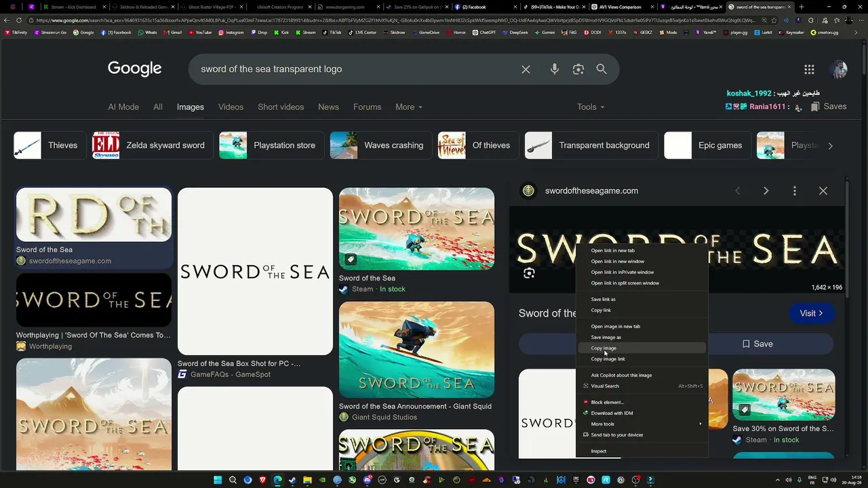Open Search by image camera icon
Screen dimensions: 868x488
point(578,69)
